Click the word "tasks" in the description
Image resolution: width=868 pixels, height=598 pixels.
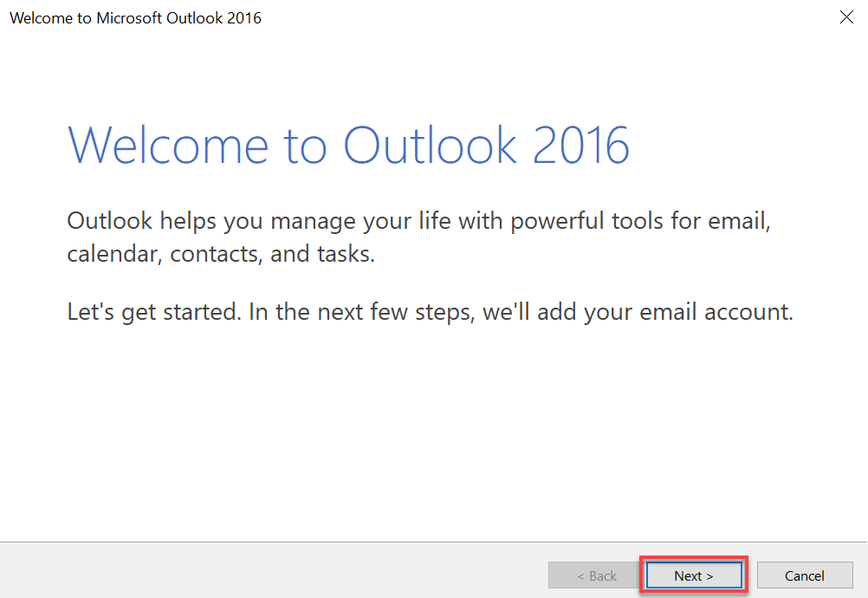click(346, 255)
